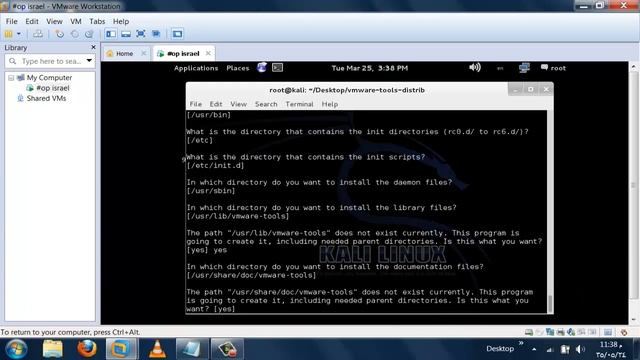Expand the Desktop toolbar chevron
This screenshot has height=360, width=640.
[521, 343]
